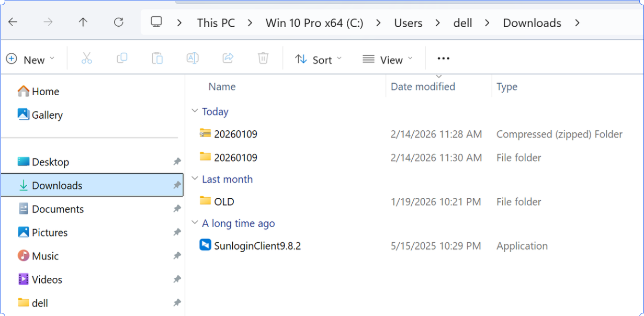This screenshot has width=644, height=316.
Task: Collapse the Today group
Action: (195, 111)
